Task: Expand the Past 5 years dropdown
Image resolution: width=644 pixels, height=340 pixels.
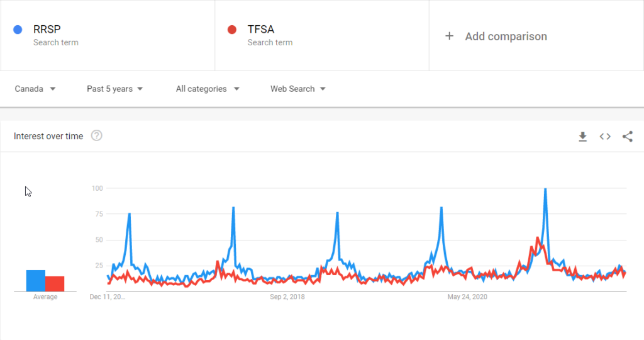Action: [115, 89]
